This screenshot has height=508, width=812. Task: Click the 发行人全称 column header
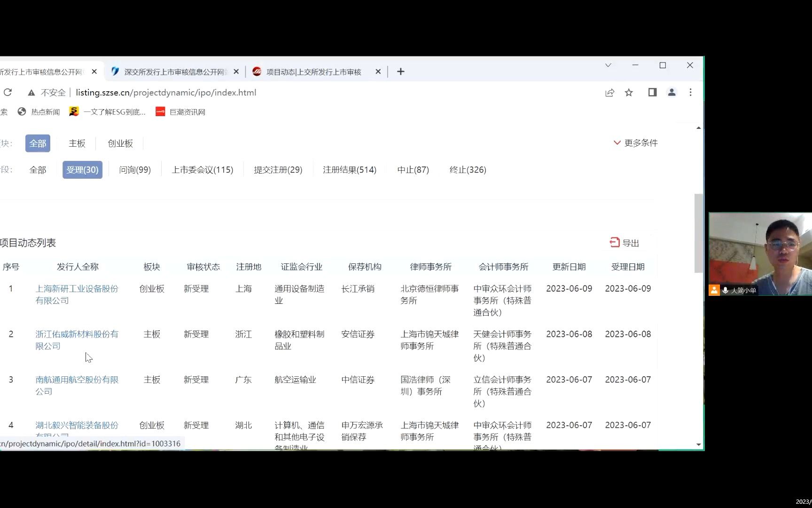coord(78,267)
